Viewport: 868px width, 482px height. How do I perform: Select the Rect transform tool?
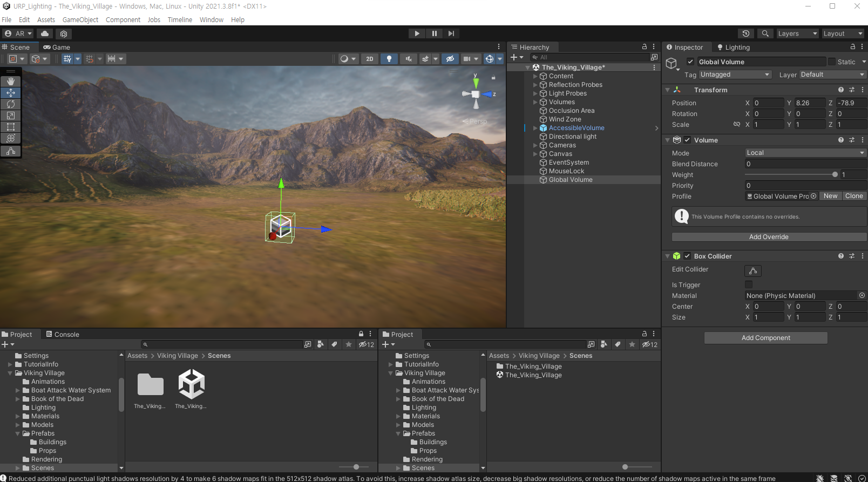tap(10, 127)
